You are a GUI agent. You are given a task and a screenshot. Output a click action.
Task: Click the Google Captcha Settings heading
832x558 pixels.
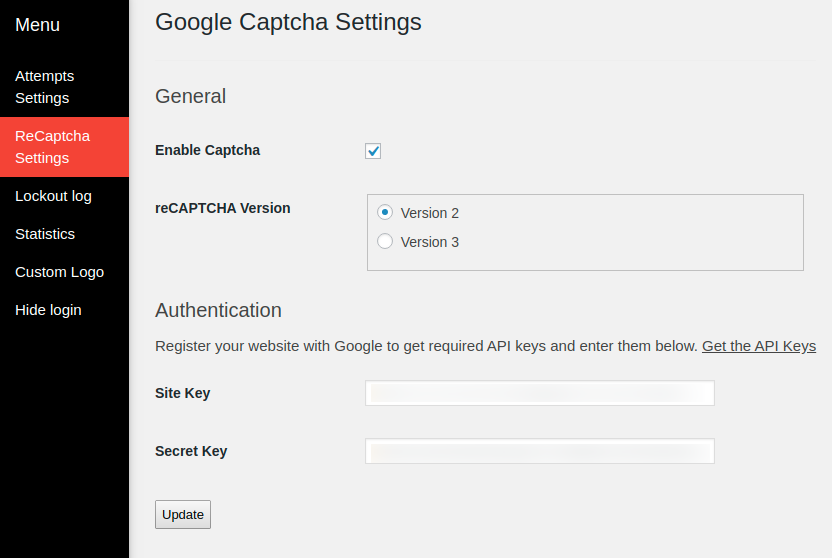[x=288, y=22]
